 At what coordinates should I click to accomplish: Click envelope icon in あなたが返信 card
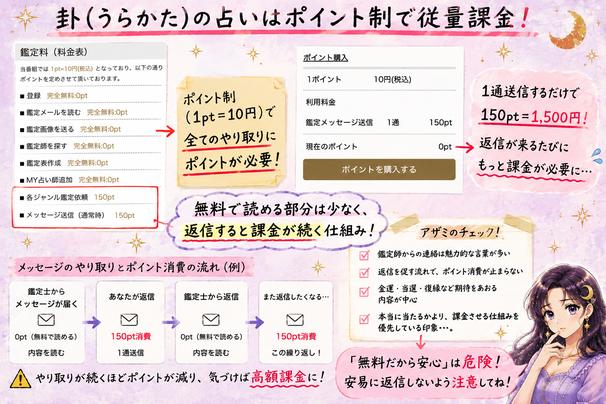[129, 320]
